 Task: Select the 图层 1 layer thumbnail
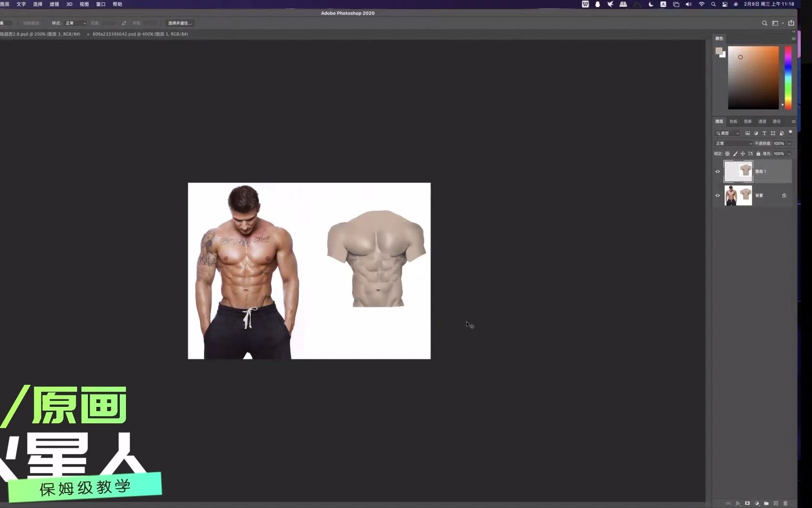[738, 172]
